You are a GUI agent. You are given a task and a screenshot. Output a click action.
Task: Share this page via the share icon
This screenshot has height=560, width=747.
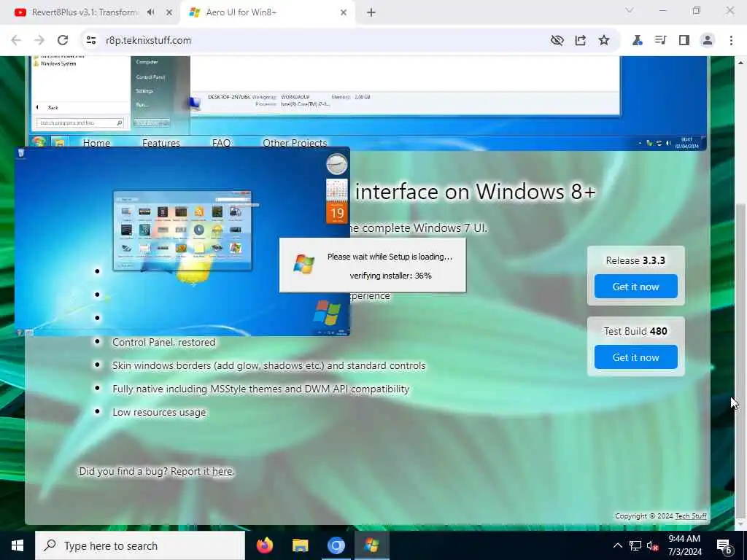pos(580,41)
